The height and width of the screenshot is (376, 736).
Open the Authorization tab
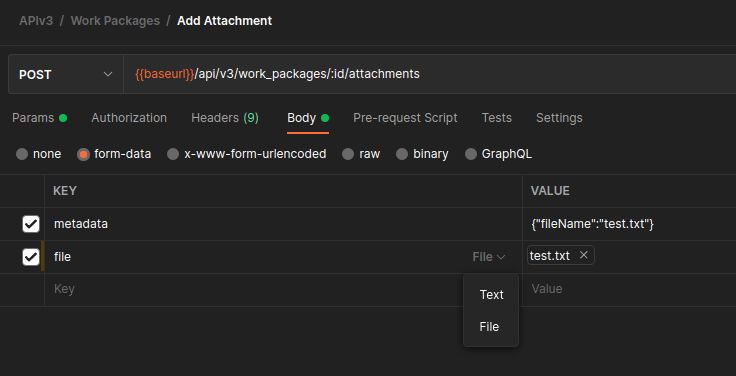(129, 118)
